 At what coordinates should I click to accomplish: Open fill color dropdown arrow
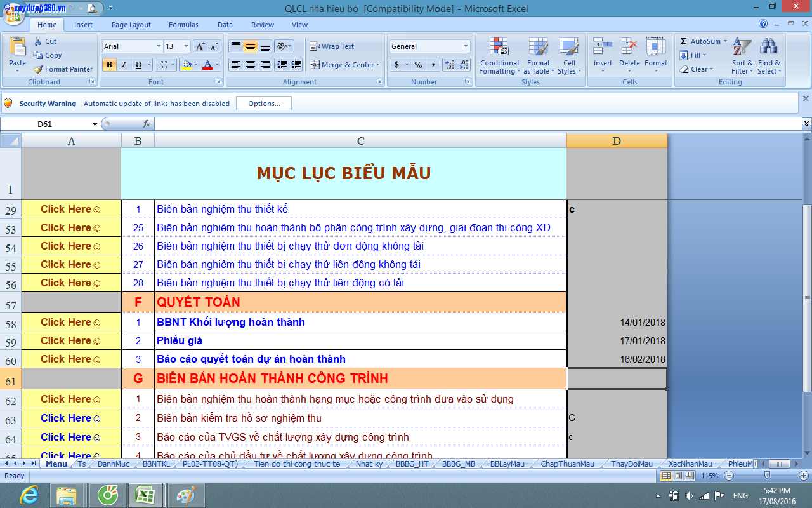pyautogui.click(x=196, y=65)
